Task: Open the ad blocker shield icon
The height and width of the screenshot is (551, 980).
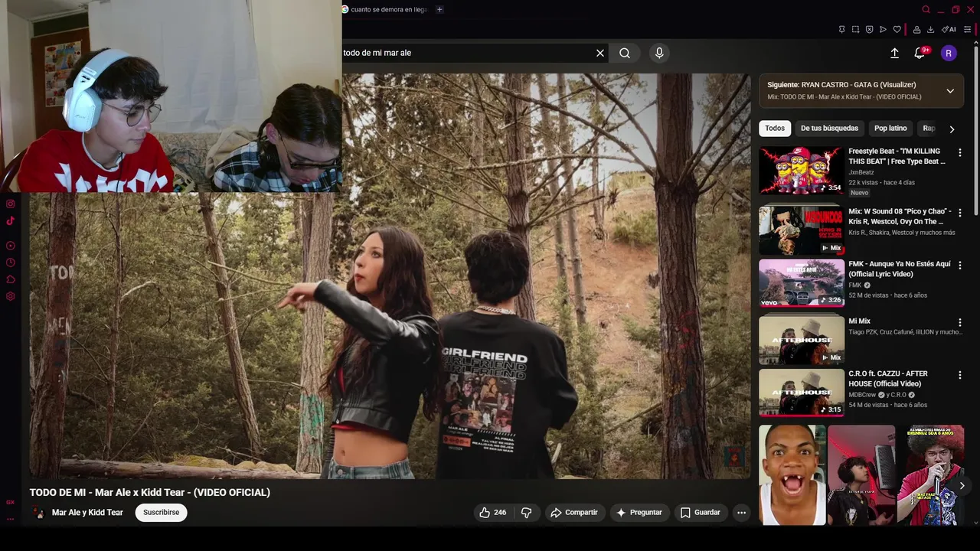Action: [x=869, y=30]
